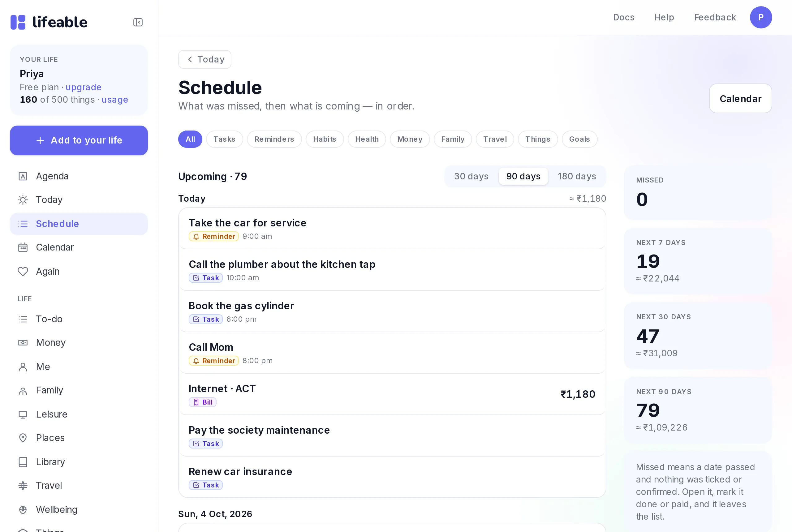Open Library section in sidebar
This screenshot has height=532, width=792.
[79, 462]
